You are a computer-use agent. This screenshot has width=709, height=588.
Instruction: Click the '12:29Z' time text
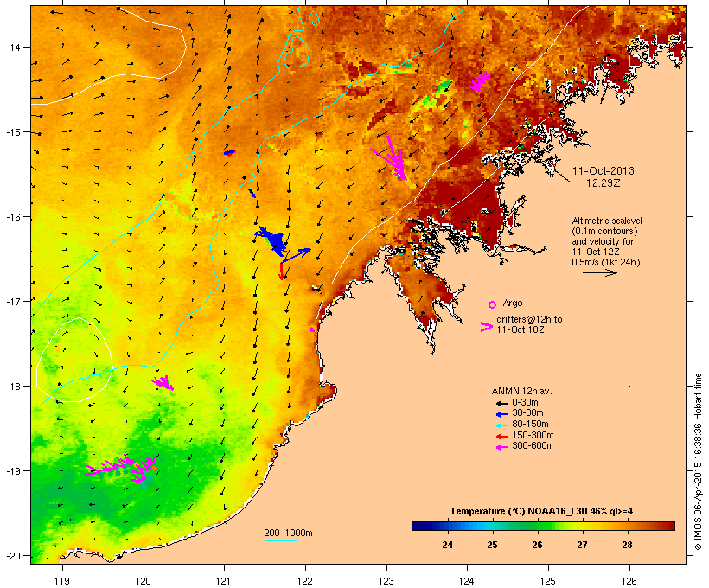point(604,183)
